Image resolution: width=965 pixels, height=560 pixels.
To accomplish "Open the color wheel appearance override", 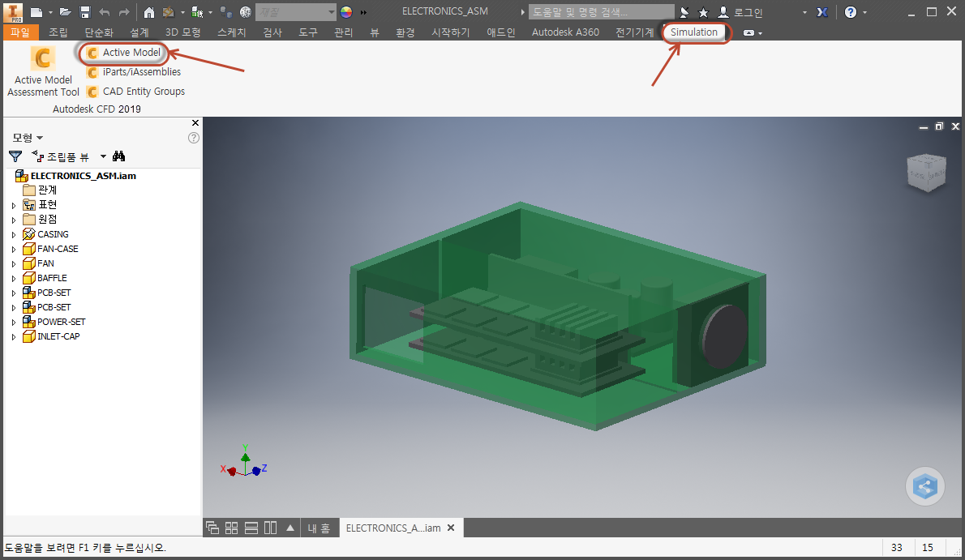I will (x=346, y=12).
